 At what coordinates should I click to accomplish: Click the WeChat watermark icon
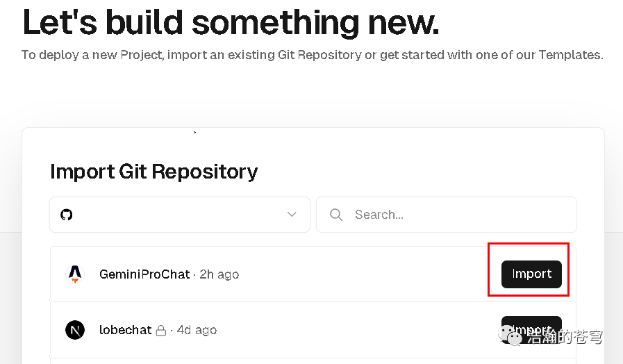point(514,337)
